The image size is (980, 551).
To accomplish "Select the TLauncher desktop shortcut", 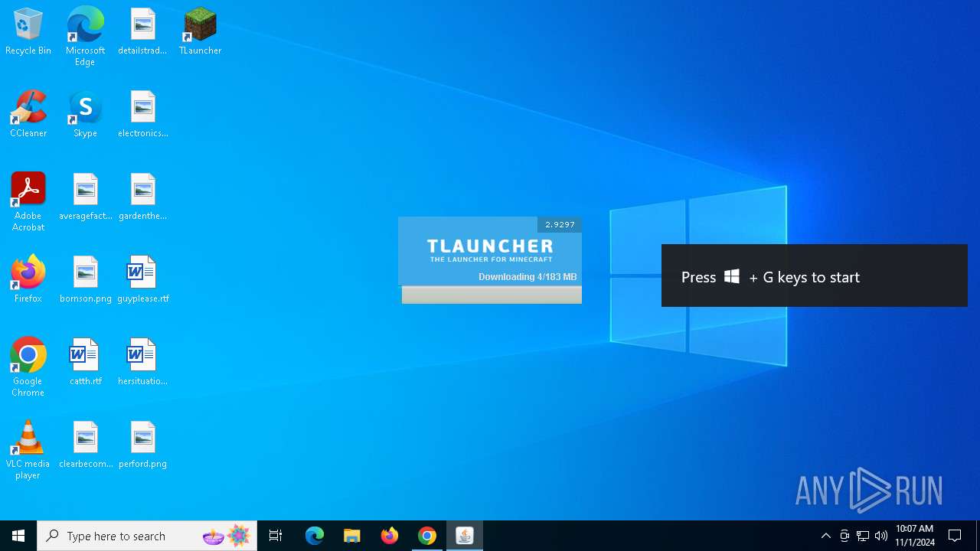I will click(x=200, y=32).
